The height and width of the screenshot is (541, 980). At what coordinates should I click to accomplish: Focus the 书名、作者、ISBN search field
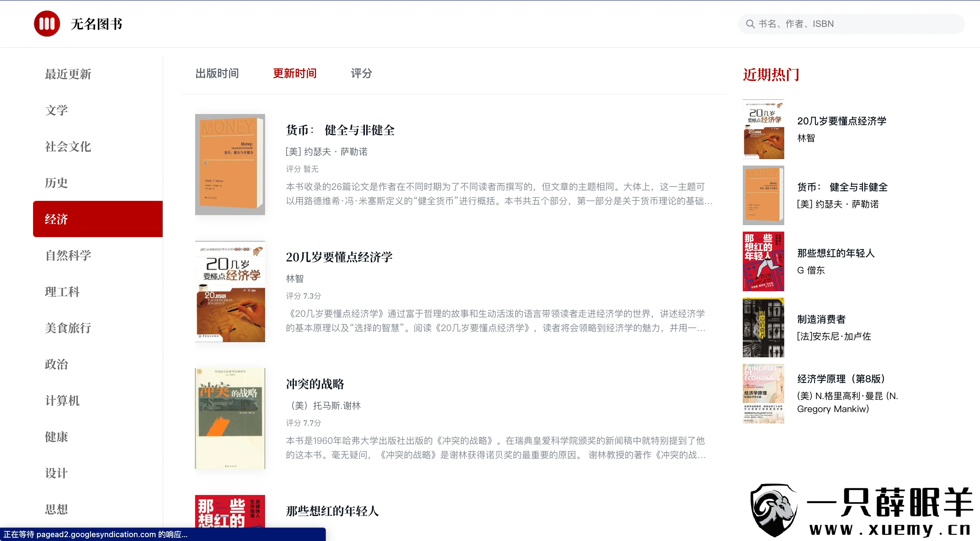pos(851,24)
